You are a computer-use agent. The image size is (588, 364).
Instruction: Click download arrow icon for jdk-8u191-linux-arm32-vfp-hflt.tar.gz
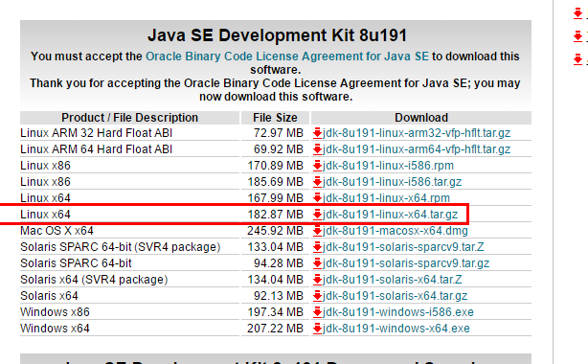click(x=317, y=133)
